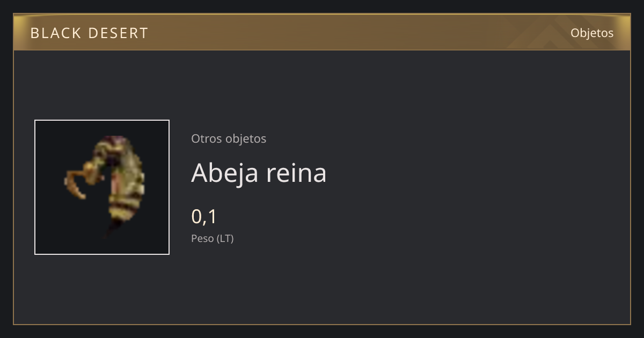Image resolution: width=644 pixels, height=338 pixels.
Task: Select the Otros objetos category label
Action: pyautogui.click(x=229, y=138)
